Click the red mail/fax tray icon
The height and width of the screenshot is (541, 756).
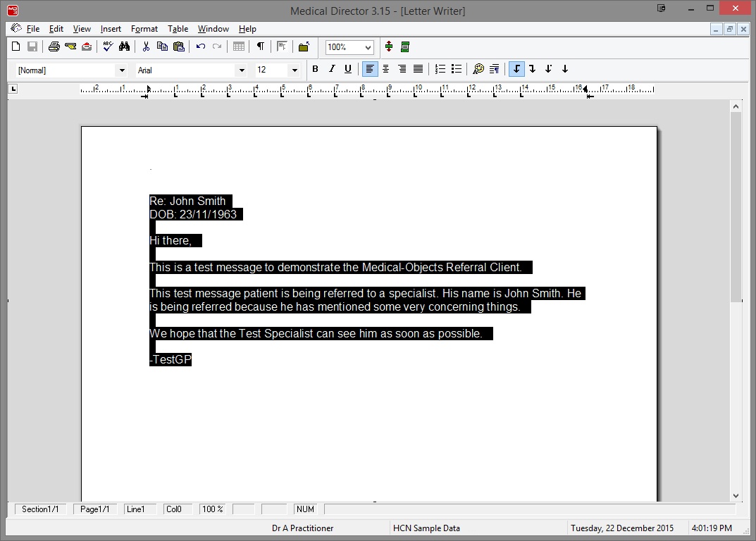[x=87, y=46]
